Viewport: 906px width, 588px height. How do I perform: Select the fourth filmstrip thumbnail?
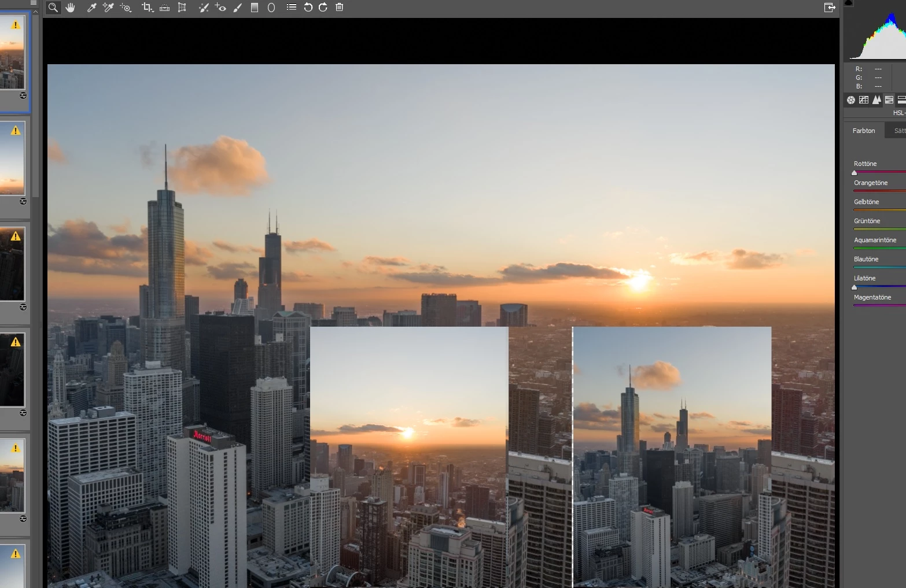click(x=12, y=370)
